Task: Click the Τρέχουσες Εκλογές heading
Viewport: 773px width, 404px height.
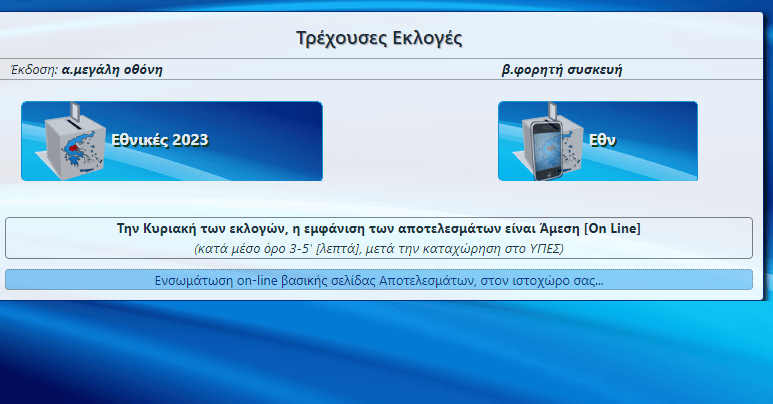Action: (379, 39)
